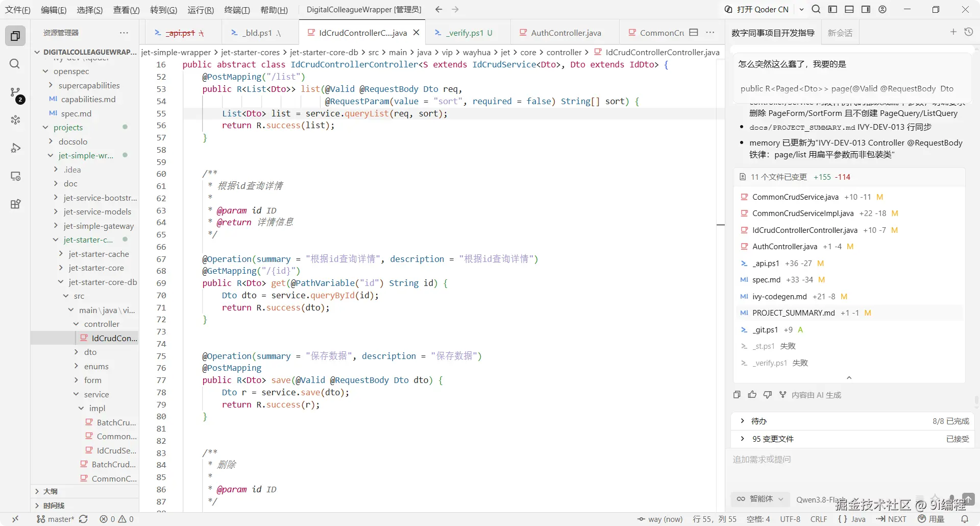Open the 终端(T) menu
The width and height of the screenshot is (980, 526).
(237, 10)
